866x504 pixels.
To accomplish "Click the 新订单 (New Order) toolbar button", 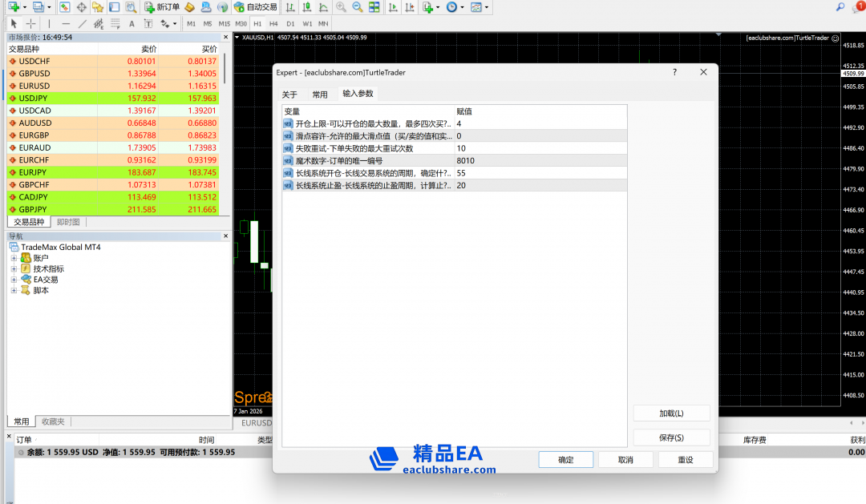I will point(162,7).
